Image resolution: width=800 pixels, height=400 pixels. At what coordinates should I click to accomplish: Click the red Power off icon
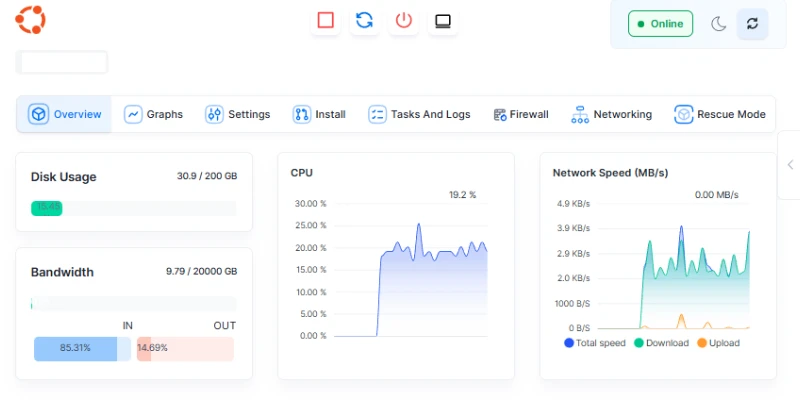click(404, 20)
